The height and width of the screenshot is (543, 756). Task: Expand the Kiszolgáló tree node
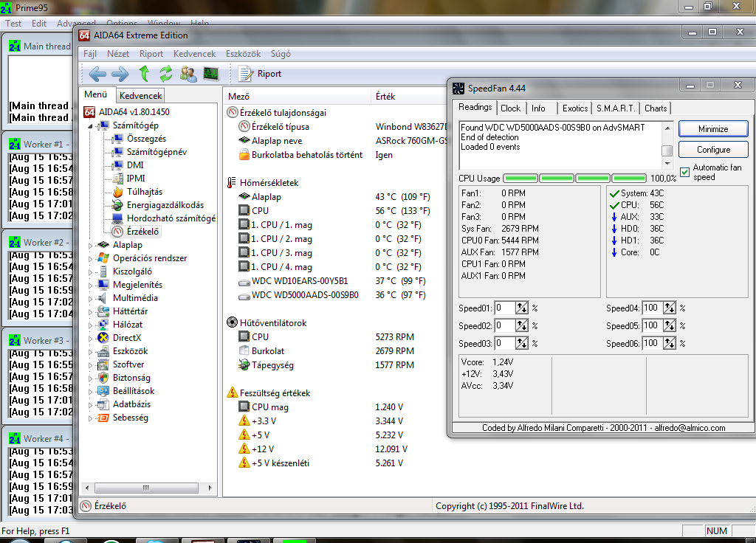click(90, 271)
